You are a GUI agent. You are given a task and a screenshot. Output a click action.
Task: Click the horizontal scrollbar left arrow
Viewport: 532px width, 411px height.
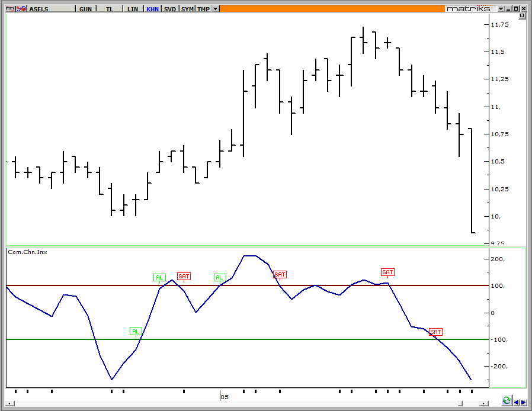pyautogui.click(x=10, y=403)
